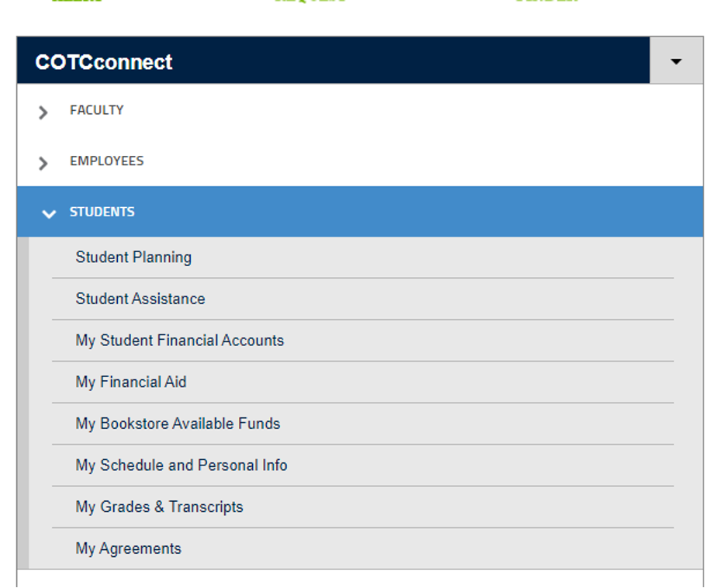The image size is (726, 588).
Task: Open My Financial Aid
Action: pos(131,382)
